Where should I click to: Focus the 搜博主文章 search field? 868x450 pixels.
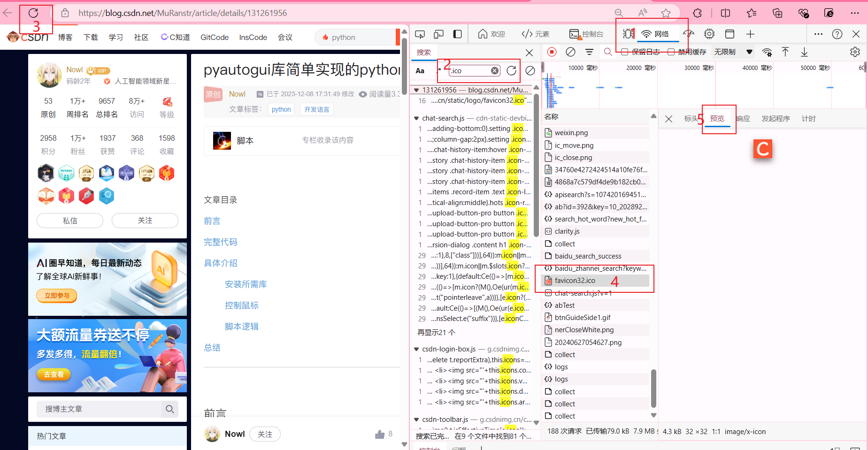click(x=100, y=409)
